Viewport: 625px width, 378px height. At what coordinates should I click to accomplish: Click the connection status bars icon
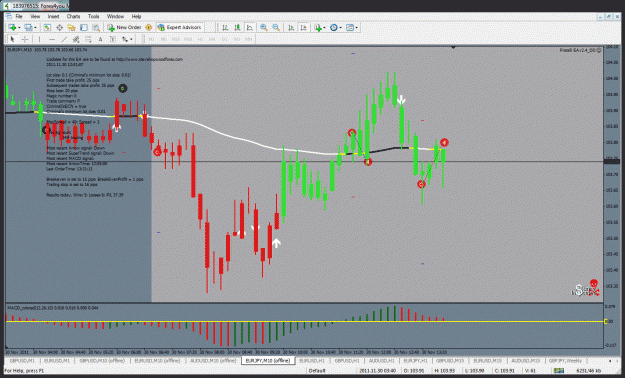558,371
